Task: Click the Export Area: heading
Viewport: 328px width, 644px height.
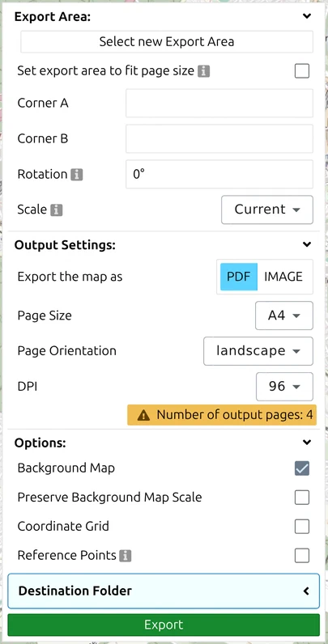Action: click(52, 17)
